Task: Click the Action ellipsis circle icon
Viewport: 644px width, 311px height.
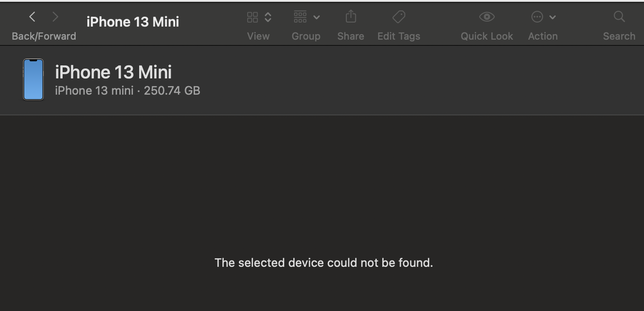Action: (537, 17)
